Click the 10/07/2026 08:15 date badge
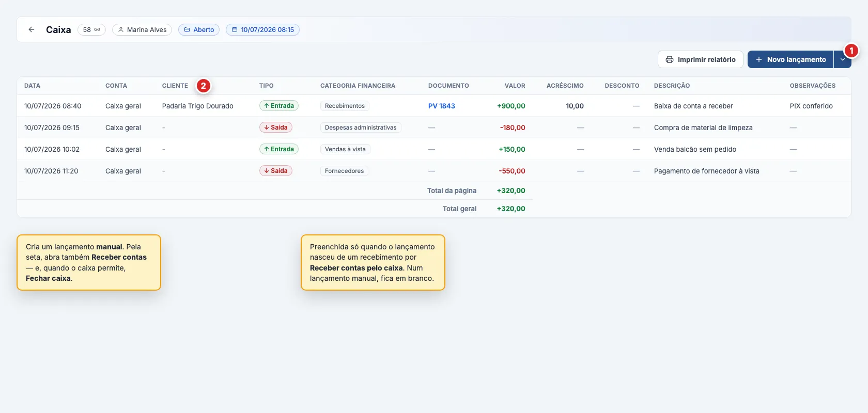868x413 pixels. point(262,30)
